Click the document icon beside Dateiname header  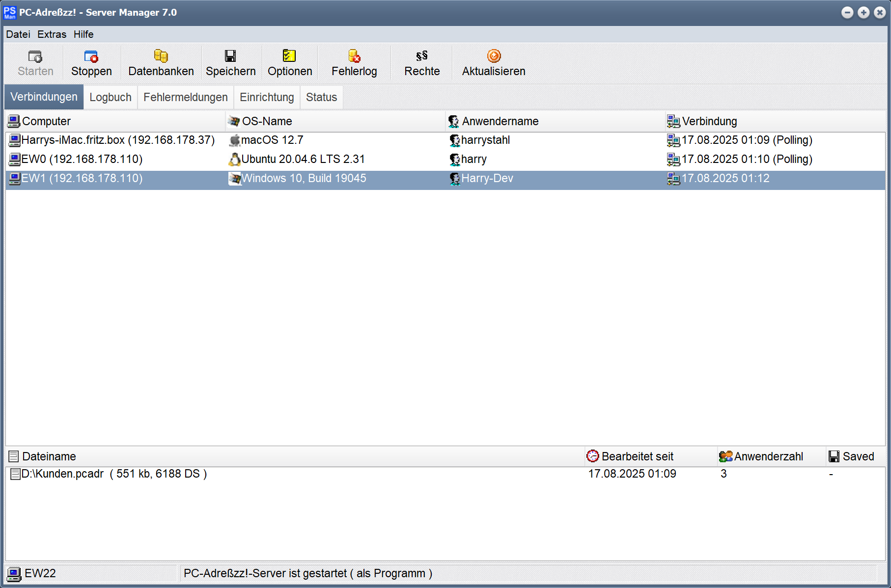click(x=14, y=456)
